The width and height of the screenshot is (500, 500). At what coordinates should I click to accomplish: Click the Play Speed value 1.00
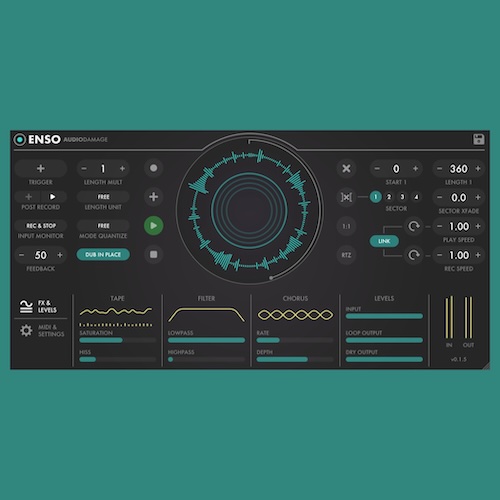(x=459, y=226)
